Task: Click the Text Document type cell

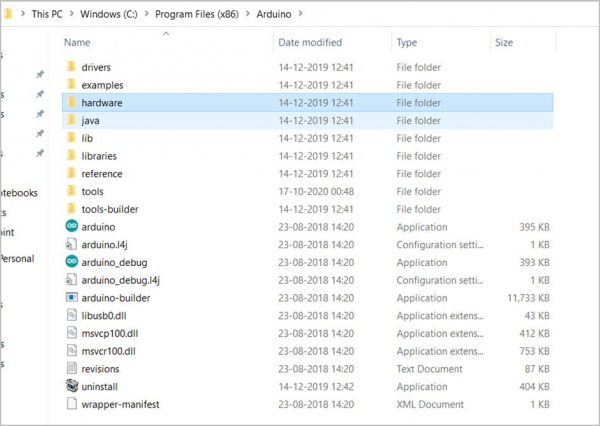Action: pyautogui.click(x=429, y=369)
